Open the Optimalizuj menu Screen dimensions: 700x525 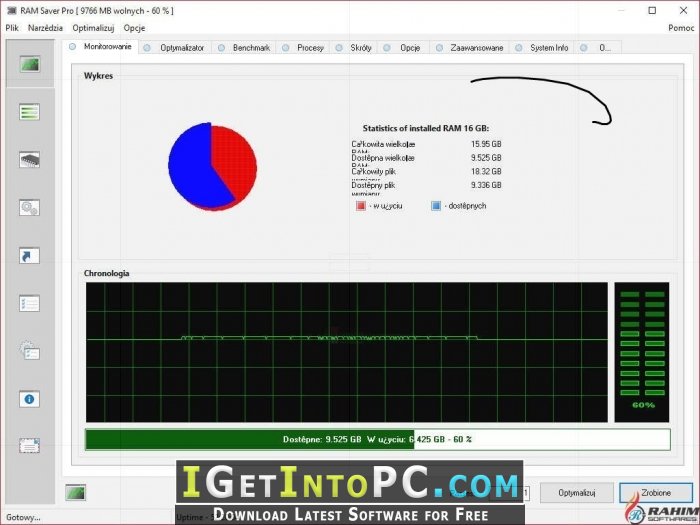[x=93, y=28]
